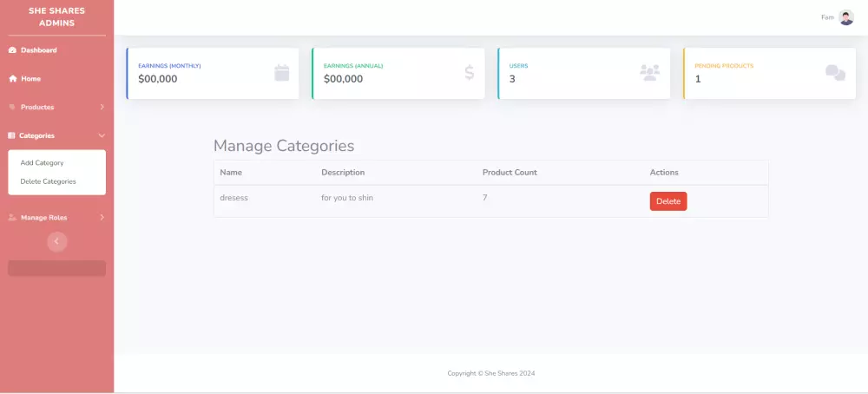Click the dark bar below sidebar toggle

[x=57, y=268]
